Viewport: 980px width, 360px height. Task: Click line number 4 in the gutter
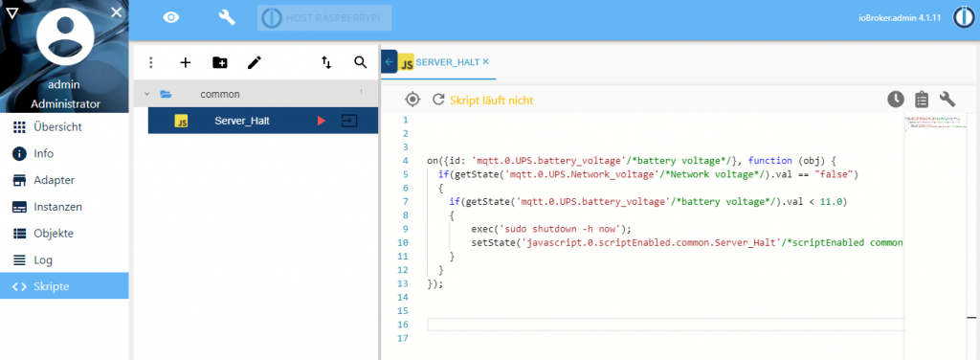click(406, 161)
